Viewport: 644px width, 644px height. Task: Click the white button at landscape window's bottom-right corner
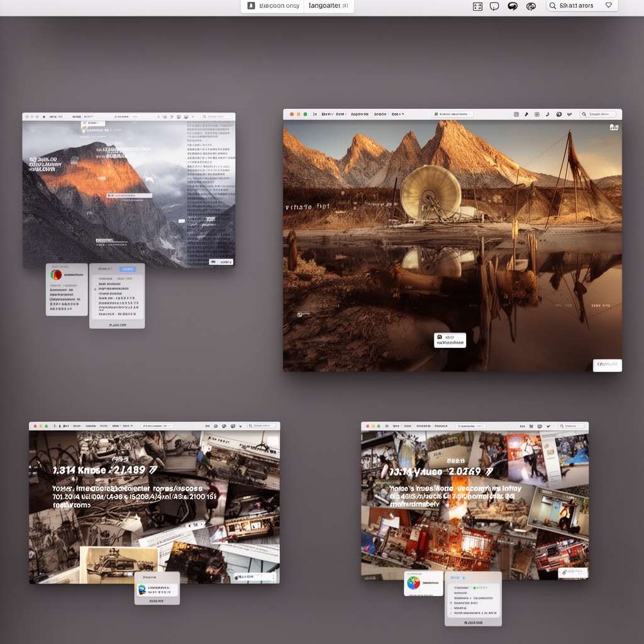click(x=607, y=365)
